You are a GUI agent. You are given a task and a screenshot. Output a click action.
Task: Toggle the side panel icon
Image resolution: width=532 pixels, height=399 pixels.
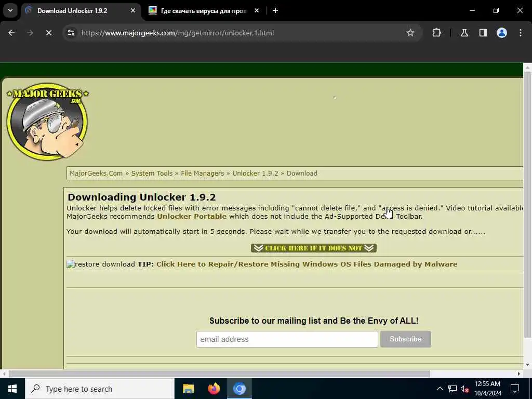[483, 33]
